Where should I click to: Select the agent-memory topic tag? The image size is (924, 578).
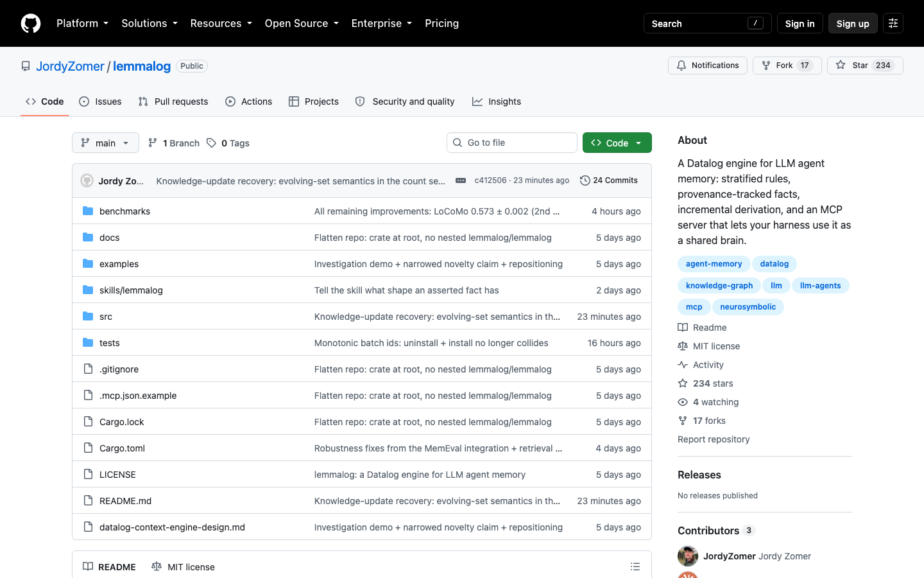[714, 263]
